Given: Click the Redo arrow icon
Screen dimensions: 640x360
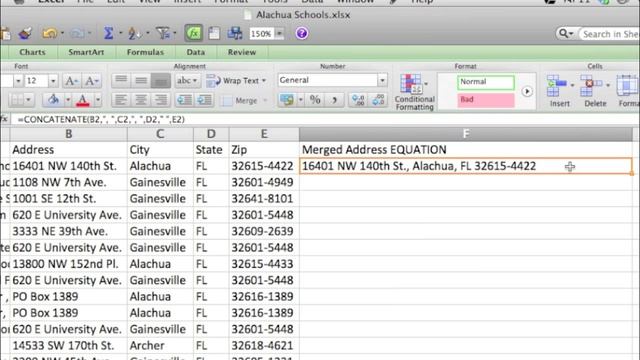Looking at the screenshot, I should [x=78, y=33].
